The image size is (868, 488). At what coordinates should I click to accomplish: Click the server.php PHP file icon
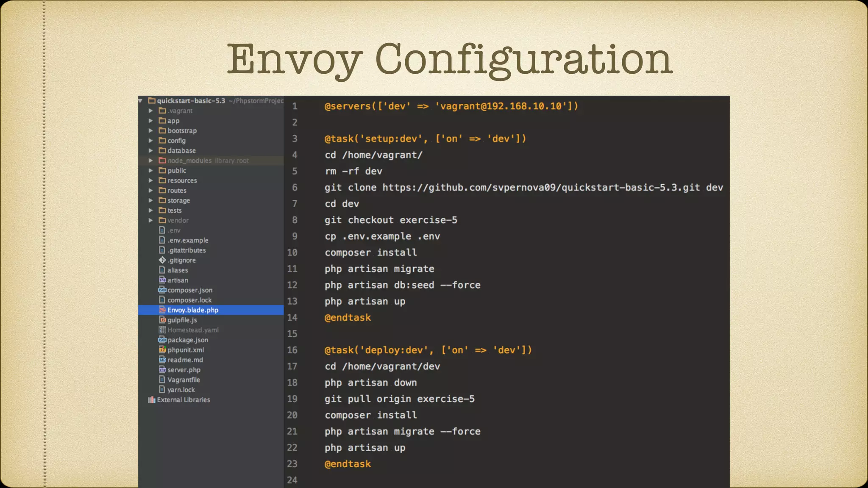[162, 369]
